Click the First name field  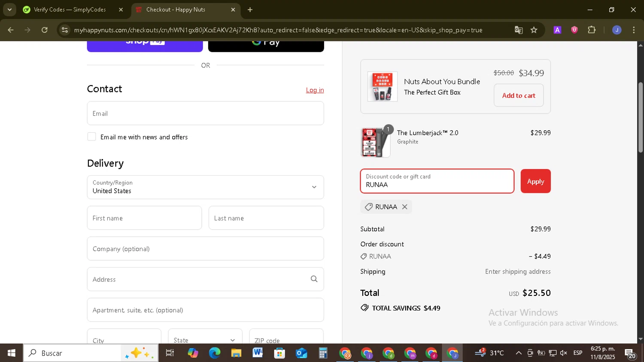tap(144, 218)
